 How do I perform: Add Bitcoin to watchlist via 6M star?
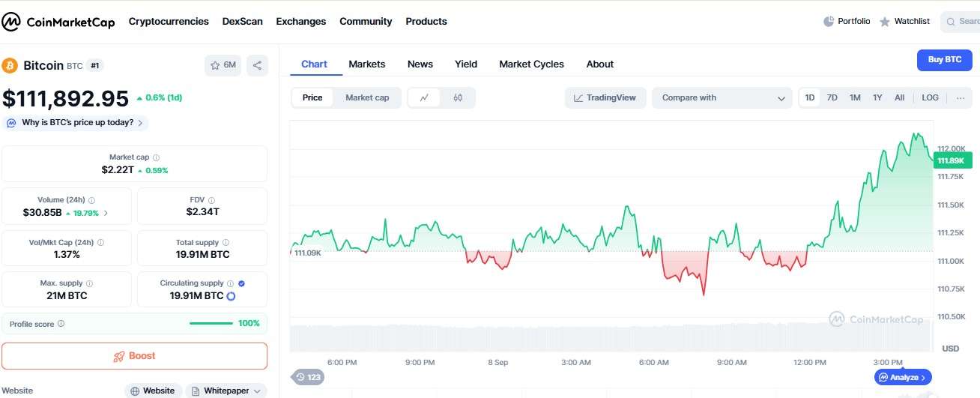[x=223, y=65]
